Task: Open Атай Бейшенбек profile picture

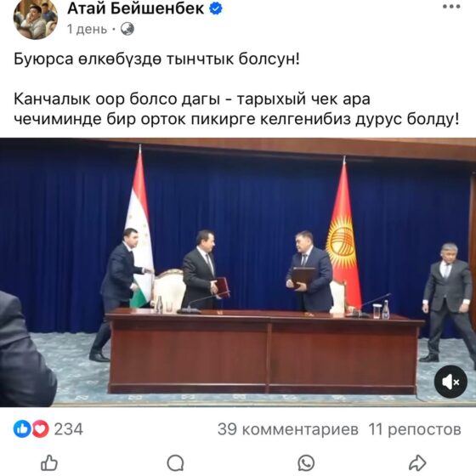Action: [x=36, y=18]
